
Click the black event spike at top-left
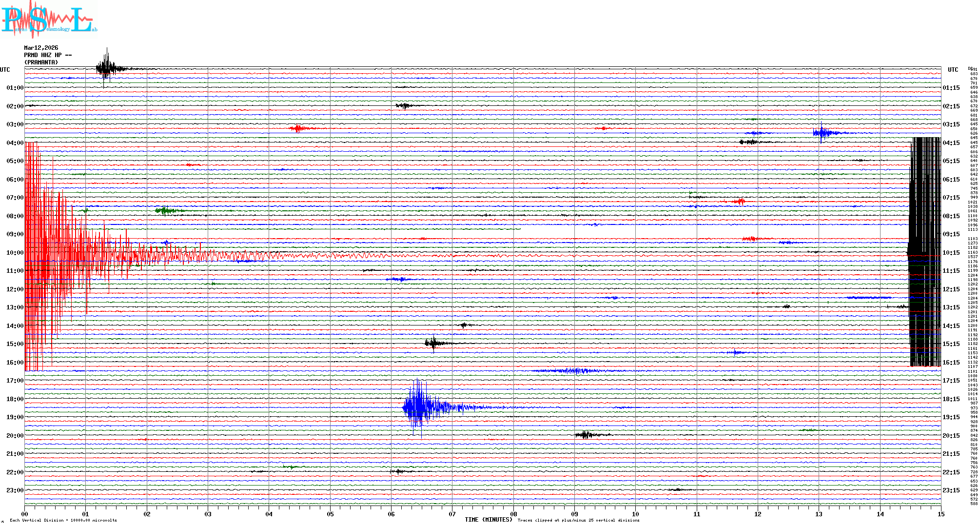pos(106,68)
